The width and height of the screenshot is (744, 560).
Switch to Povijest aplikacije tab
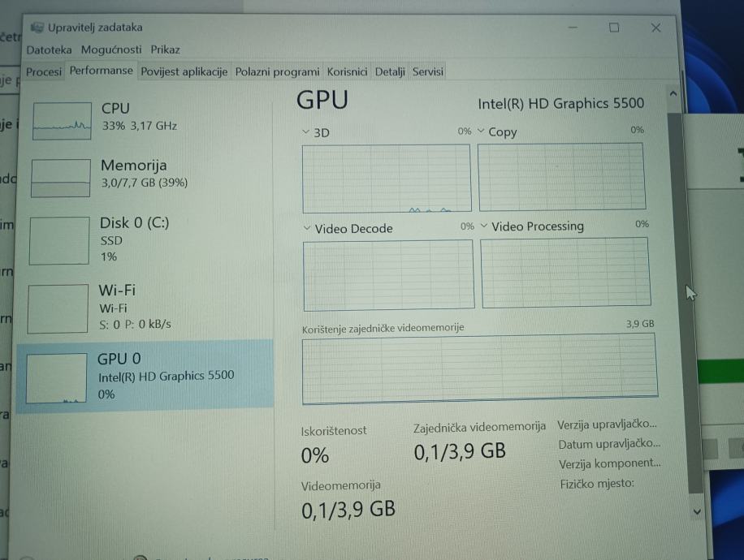[x=184, y=71]
